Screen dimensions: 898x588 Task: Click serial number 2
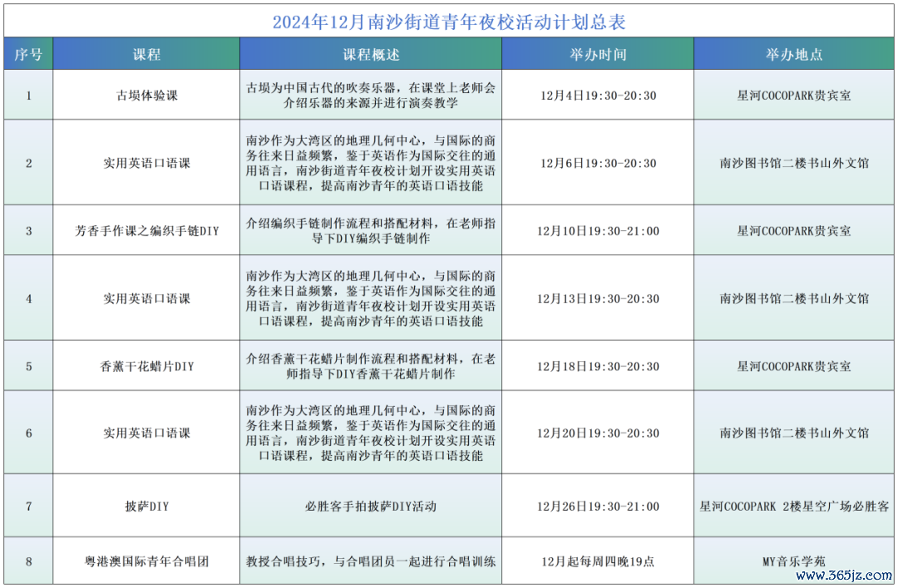coord(28,163)
